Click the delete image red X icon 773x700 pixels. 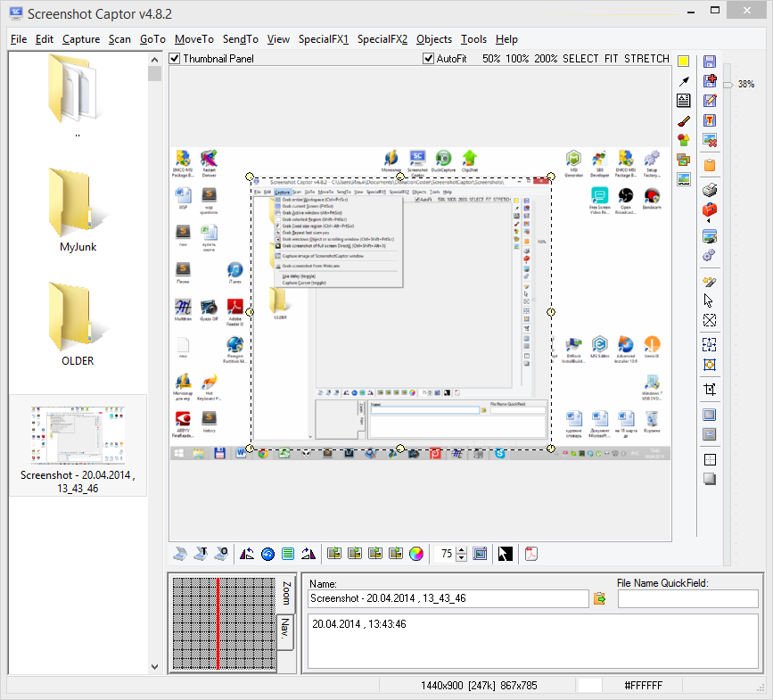click(x=710, y=140)
